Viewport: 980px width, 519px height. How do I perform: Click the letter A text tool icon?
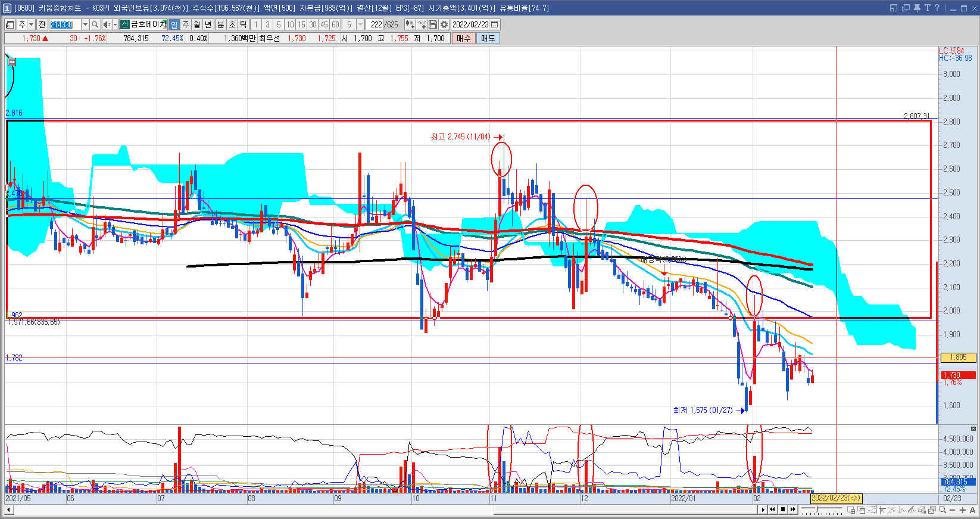972,509
